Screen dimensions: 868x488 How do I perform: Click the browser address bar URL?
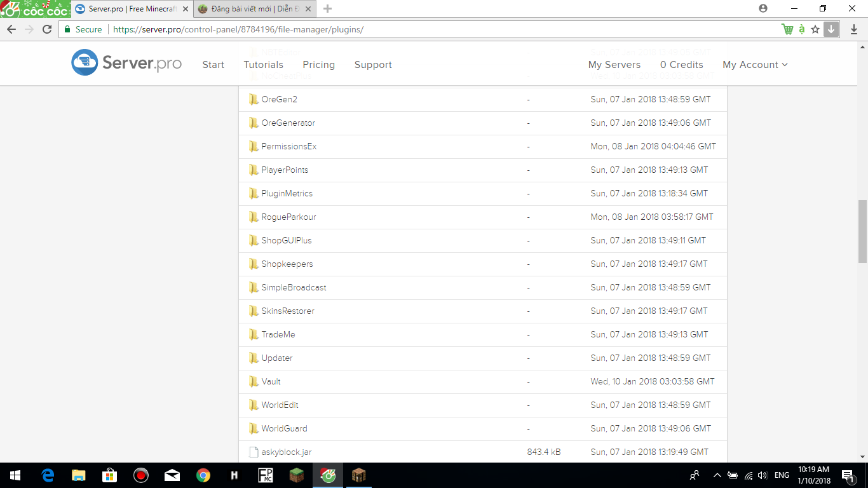(238, 29)
